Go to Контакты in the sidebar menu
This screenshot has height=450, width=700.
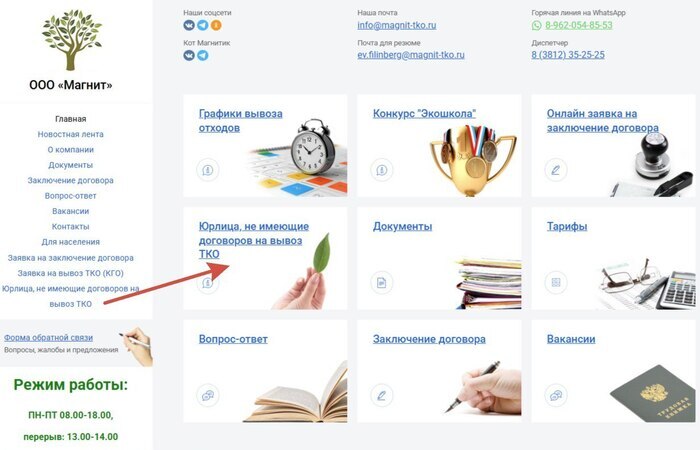coord(71,226)
